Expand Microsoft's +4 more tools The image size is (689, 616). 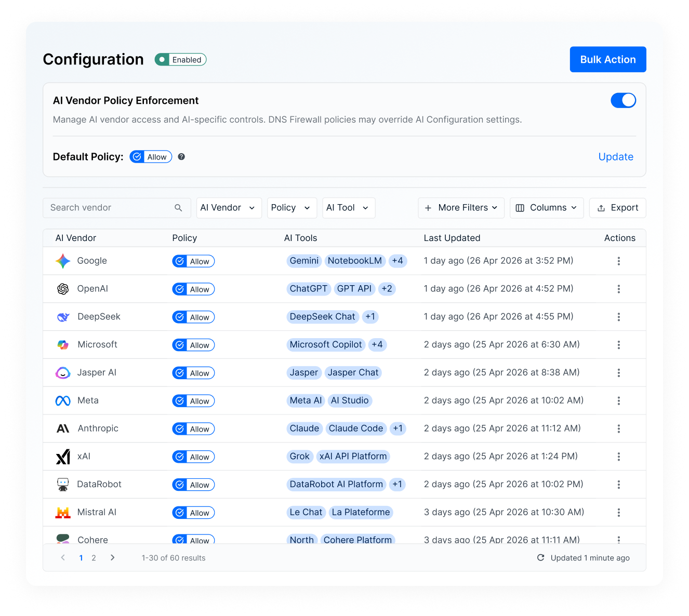point(377,345)
